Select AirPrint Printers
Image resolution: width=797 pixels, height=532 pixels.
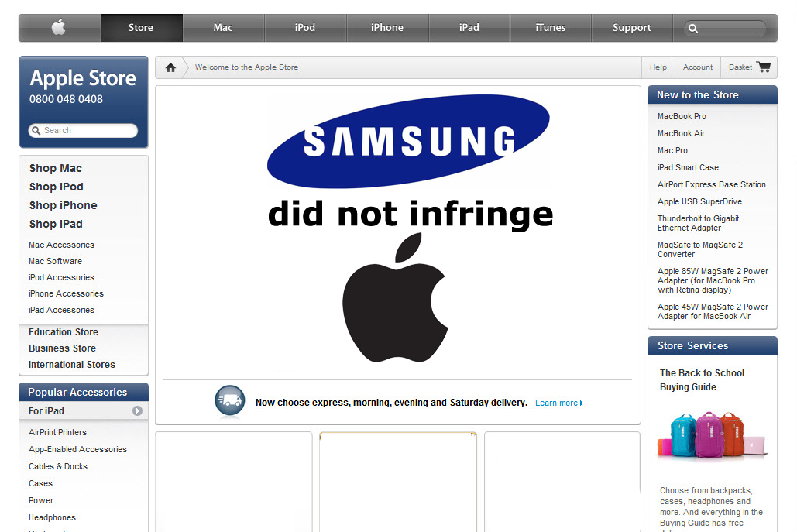pyautogui.click(x=57, y=432)
